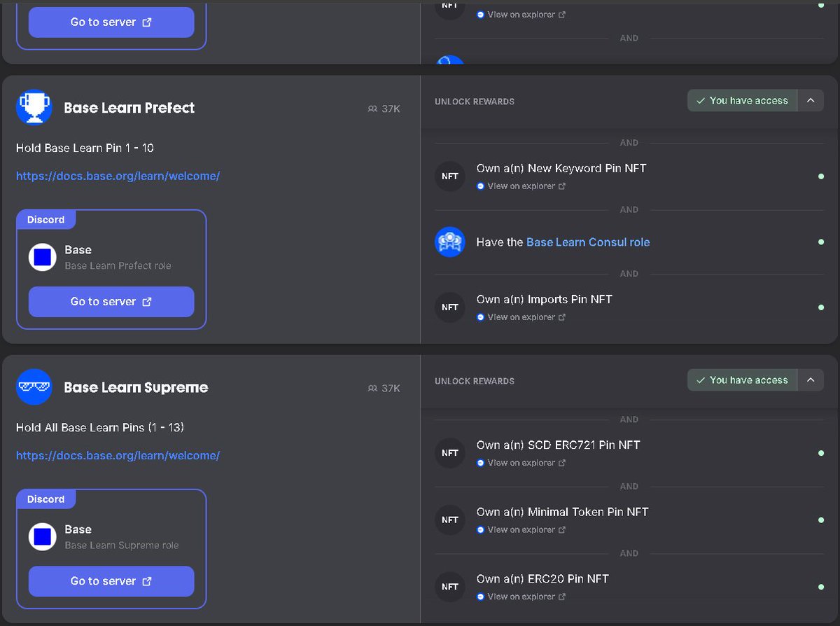Click 'Own a(n) New Keyword Pin NFT' requirement
The image size is (840, 626).
(x=561, y=168)
